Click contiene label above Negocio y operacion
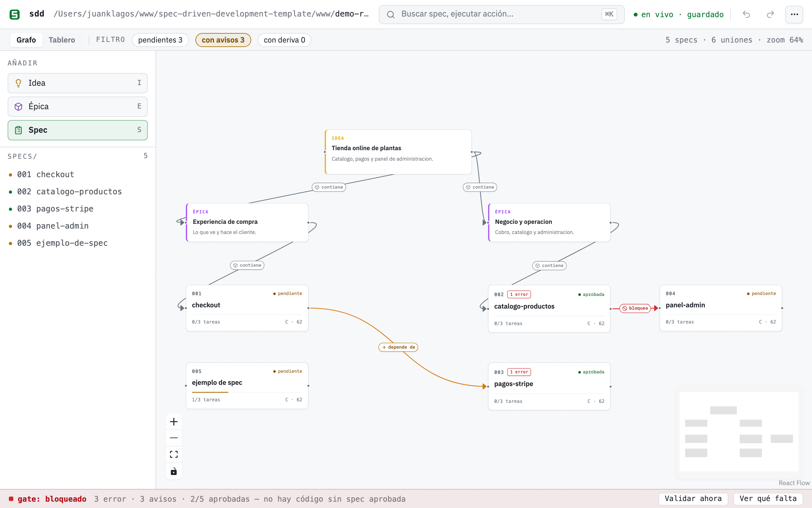Screen dimensions: 812x508 click(480, 187)
